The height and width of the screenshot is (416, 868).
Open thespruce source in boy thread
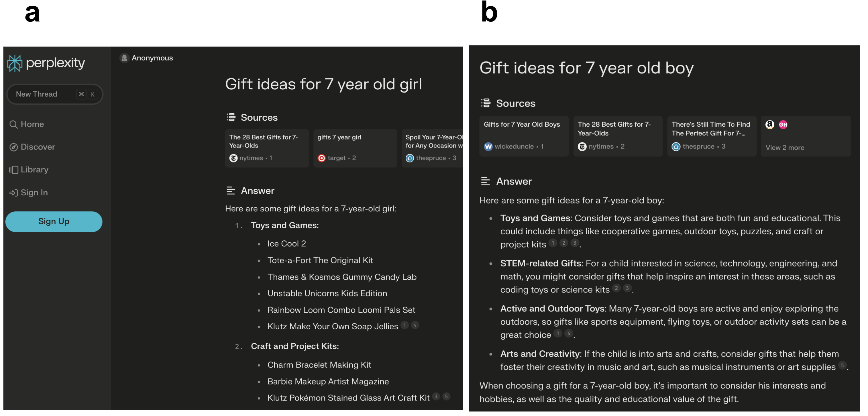pyautogui.click(x=712, y=136)
